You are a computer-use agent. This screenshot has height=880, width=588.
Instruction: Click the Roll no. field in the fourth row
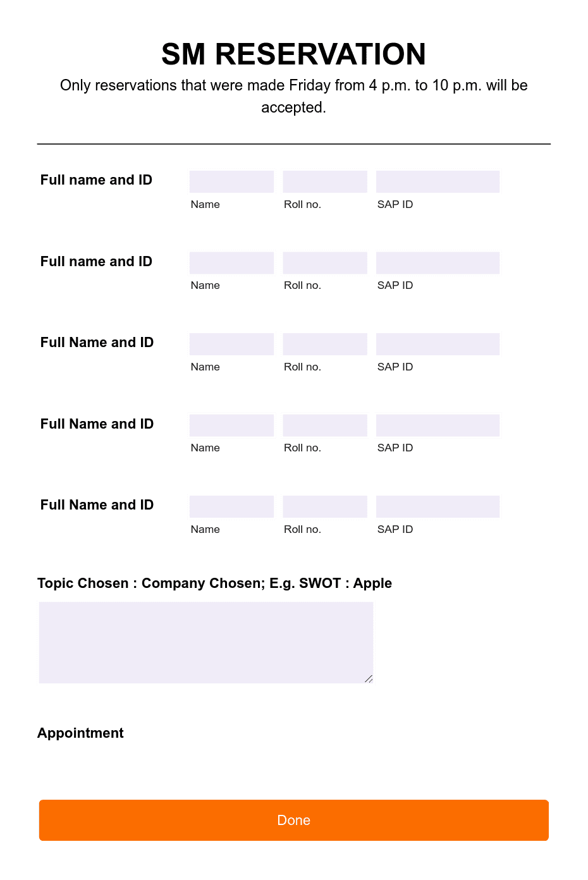pos(325,425)
